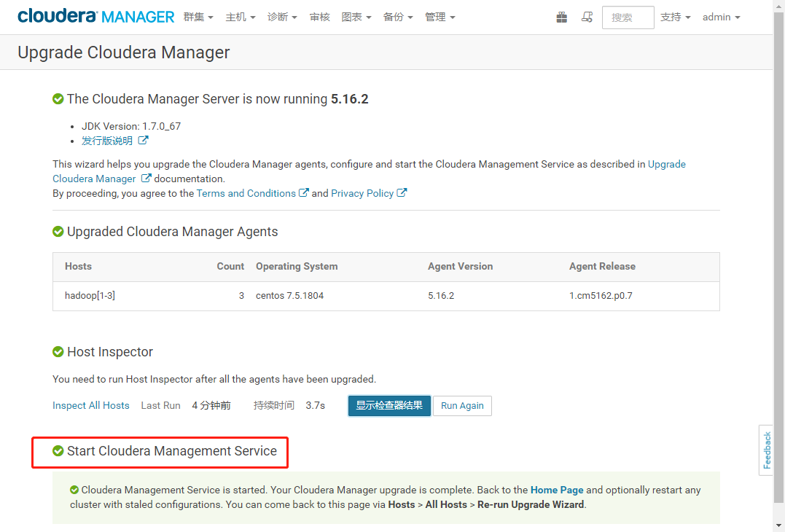Click the 3.7s duration value
785x532 pixels.
[x=316, y=405]
